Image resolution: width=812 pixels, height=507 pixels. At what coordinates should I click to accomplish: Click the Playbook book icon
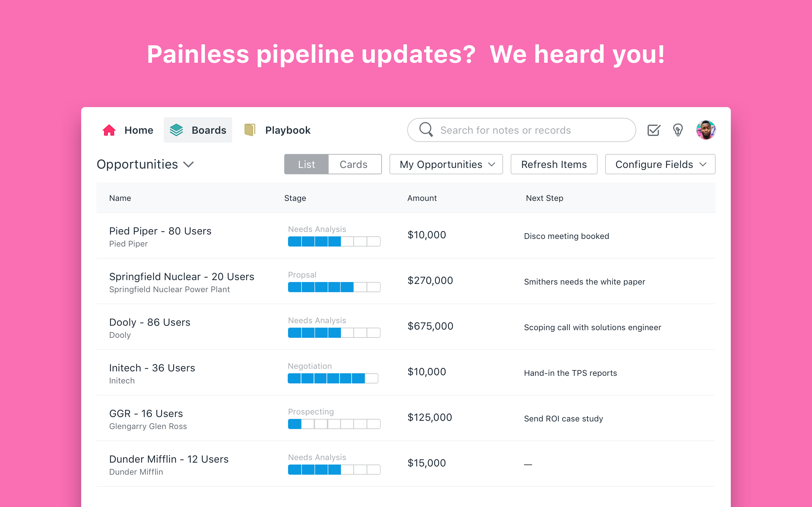click(x=250, y=130)
